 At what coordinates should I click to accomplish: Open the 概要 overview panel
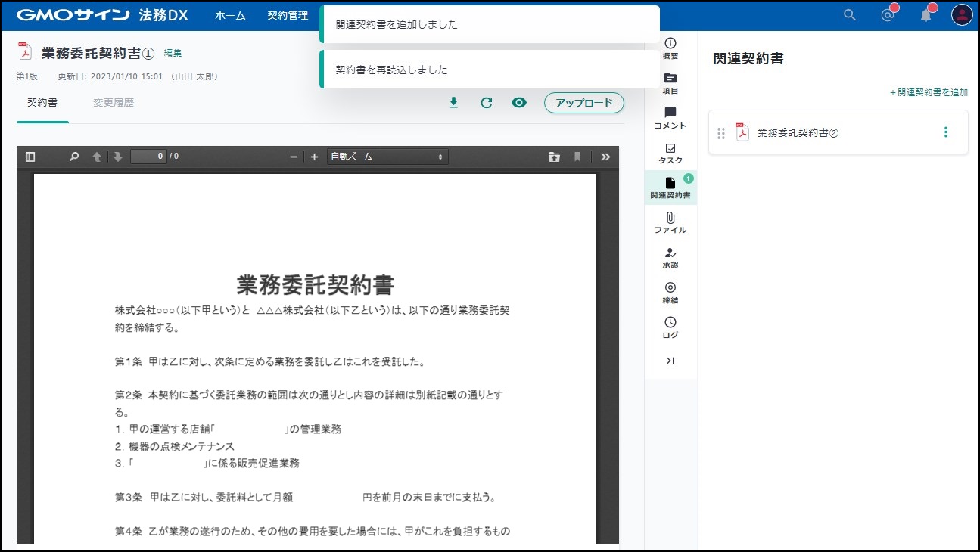tap(670, 48)
